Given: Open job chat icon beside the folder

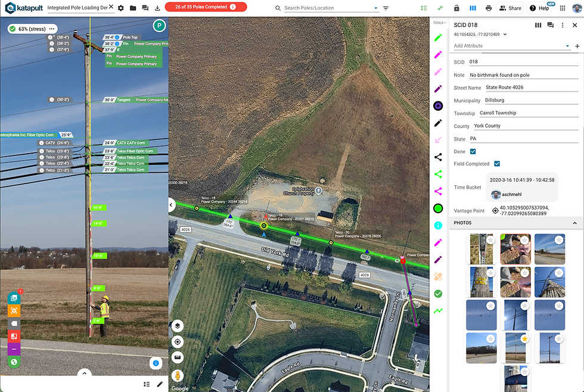Looking at the screenshot, I should pyautogui.click(x=145, y=8).
